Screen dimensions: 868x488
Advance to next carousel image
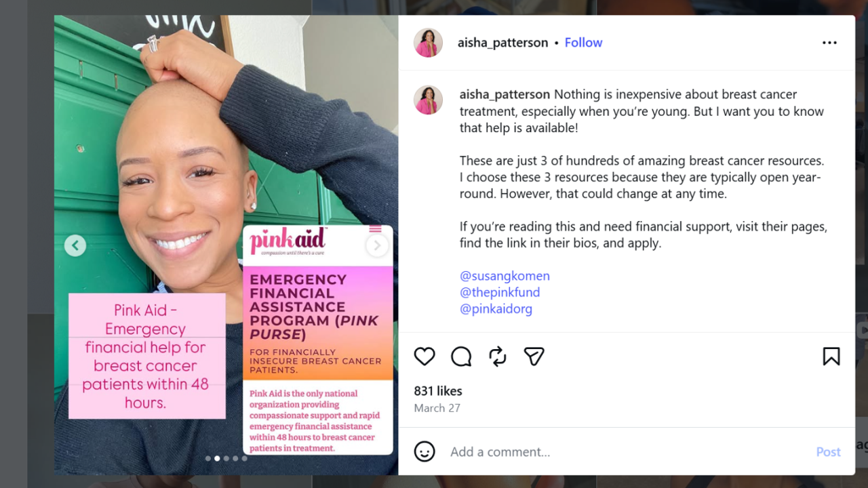[377, 245]
